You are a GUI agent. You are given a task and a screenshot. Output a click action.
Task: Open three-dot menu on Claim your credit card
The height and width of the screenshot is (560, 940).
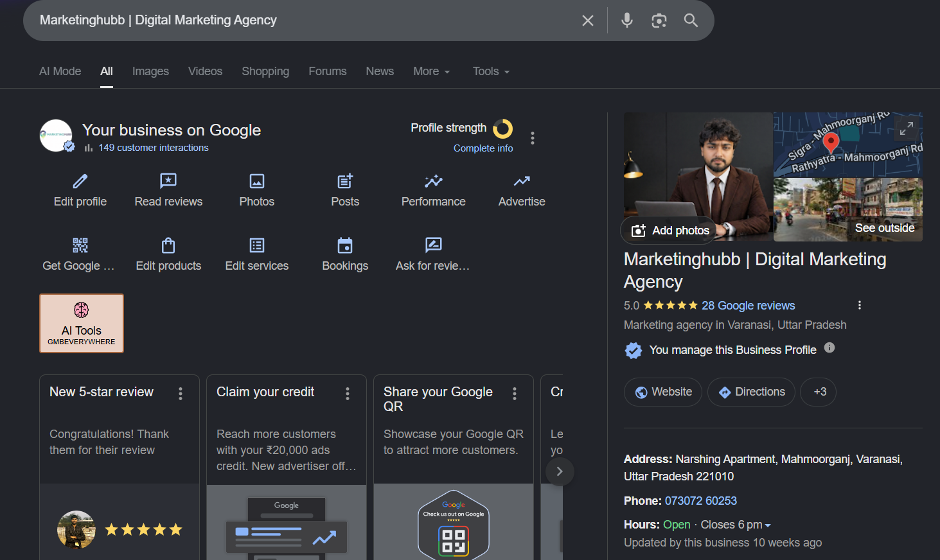point(348,393)
